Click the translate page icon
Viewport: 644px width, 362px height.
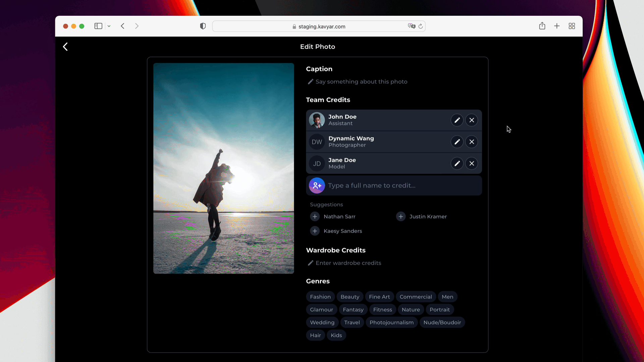[x=412, y=26]
